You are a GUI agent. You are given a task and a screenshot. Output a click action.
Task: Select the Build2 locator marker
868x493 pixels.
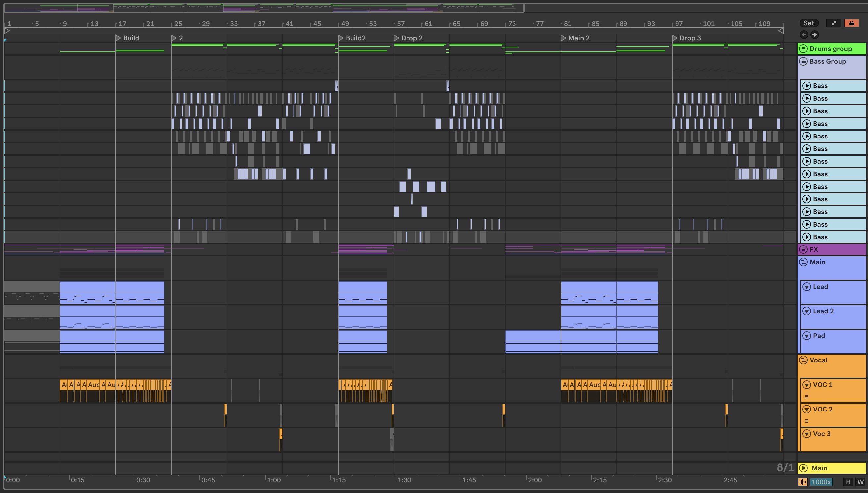pos(341,38)
